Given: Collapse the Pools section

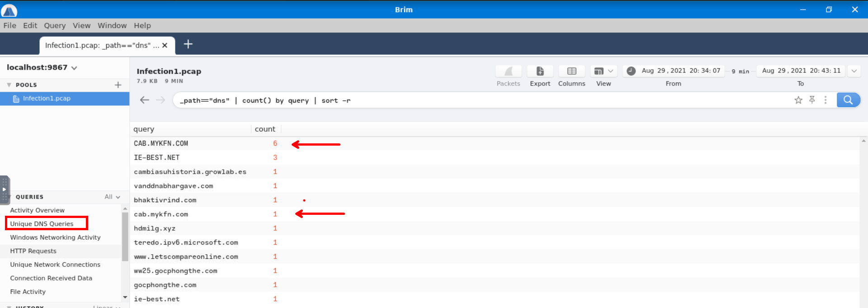Looking at the screenshot, I should click(x=9, y=85).
